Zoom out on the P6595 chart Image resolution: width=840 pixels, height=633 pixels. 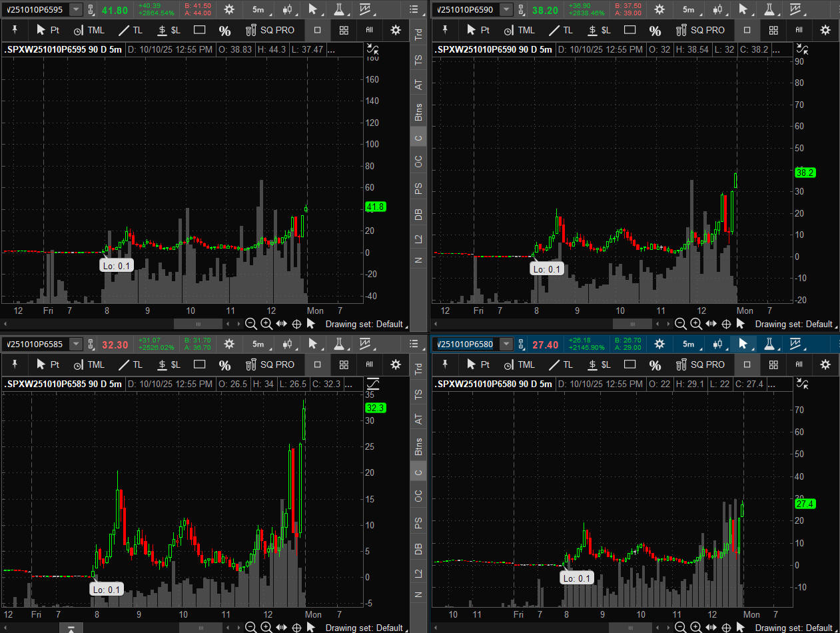coord(251,324)
